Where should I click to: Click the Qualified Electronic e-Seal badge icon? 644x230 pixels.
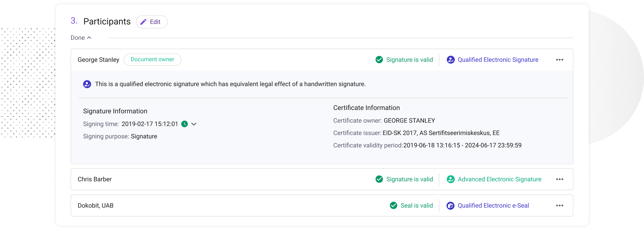click(x=451, y=205)
